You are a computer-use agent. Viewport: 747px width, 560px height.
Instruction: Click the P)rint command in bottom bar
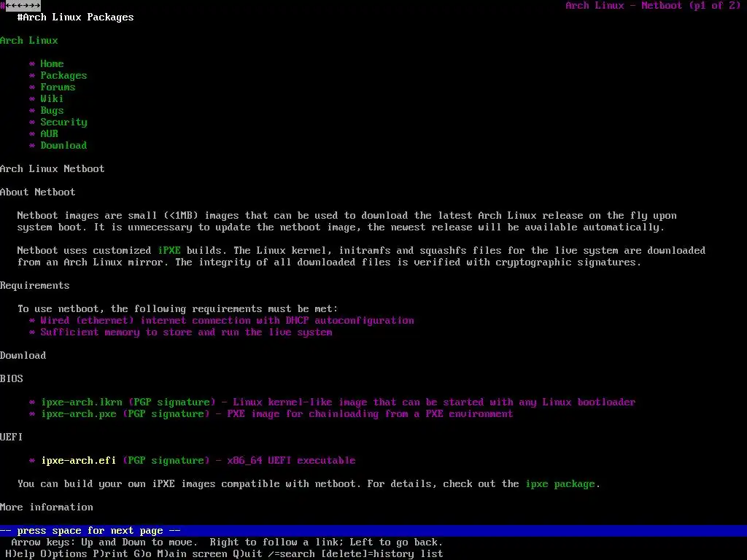111,554
